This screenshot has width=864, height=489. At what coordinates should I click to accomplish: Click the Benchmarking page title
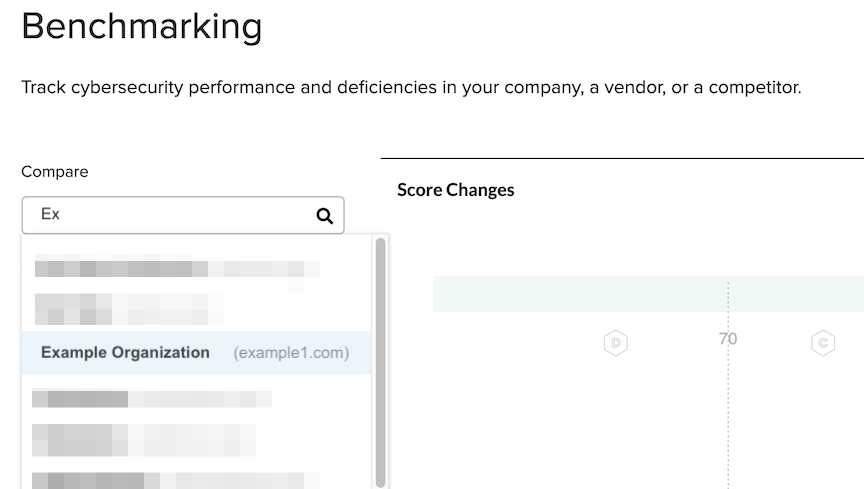(142, 26)
